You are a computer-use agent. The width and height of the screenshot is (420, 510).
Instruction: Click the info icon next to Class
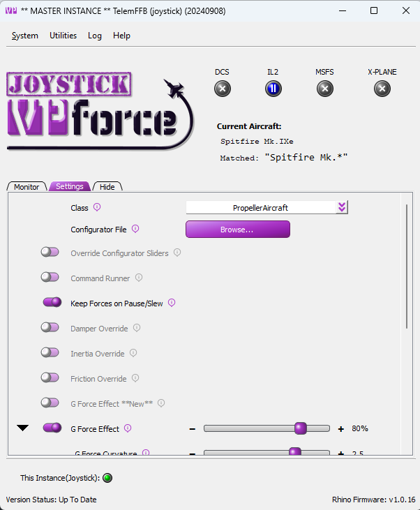point(97,207)
